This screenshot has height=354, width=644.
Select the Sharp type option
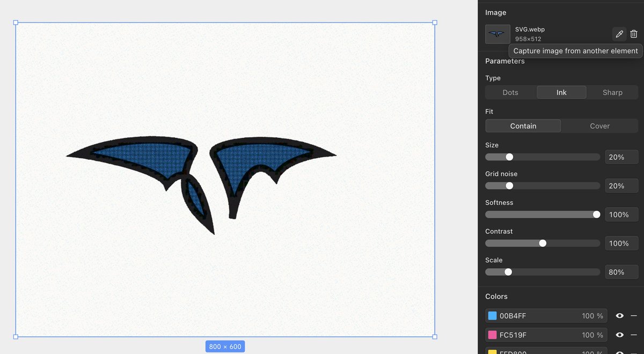click(612, 92)
